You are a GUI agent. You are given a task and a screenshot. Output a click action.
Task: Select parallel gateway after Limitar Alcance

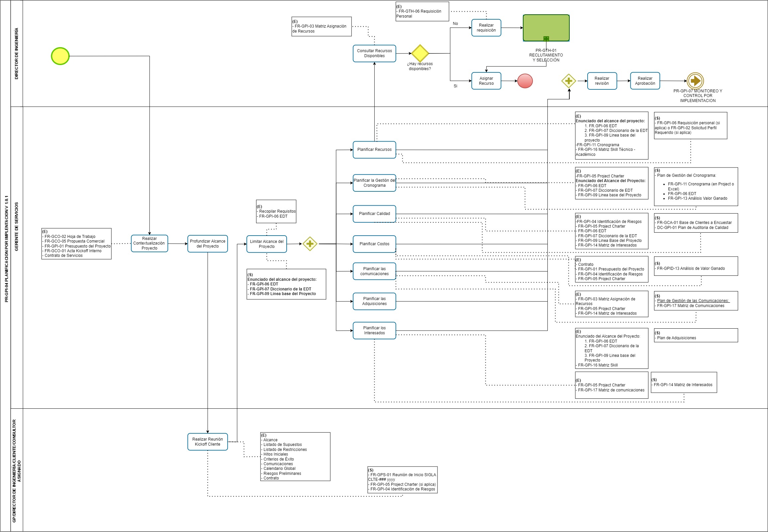[310, 244]
